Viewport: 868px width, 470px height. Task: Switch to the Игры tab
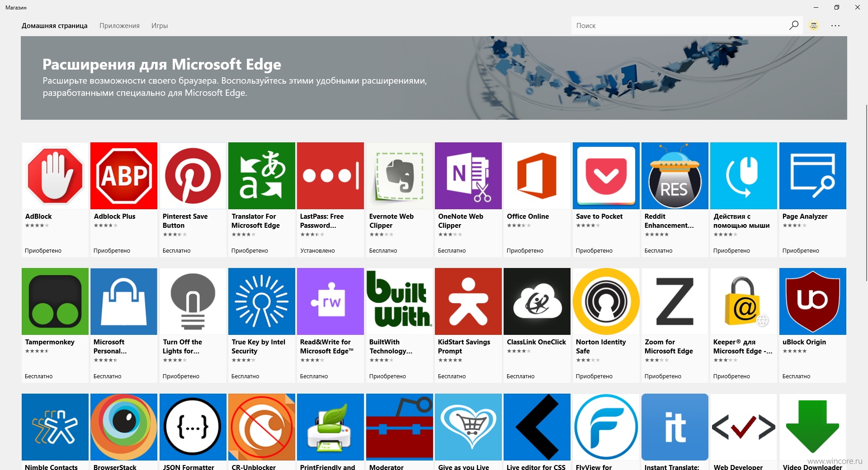click(160, 26)
